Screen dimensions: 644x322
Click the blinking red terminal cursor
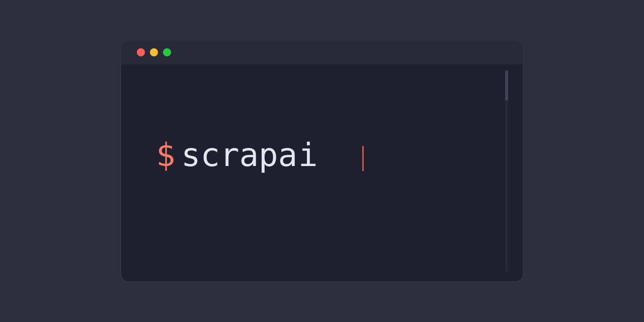363,158
